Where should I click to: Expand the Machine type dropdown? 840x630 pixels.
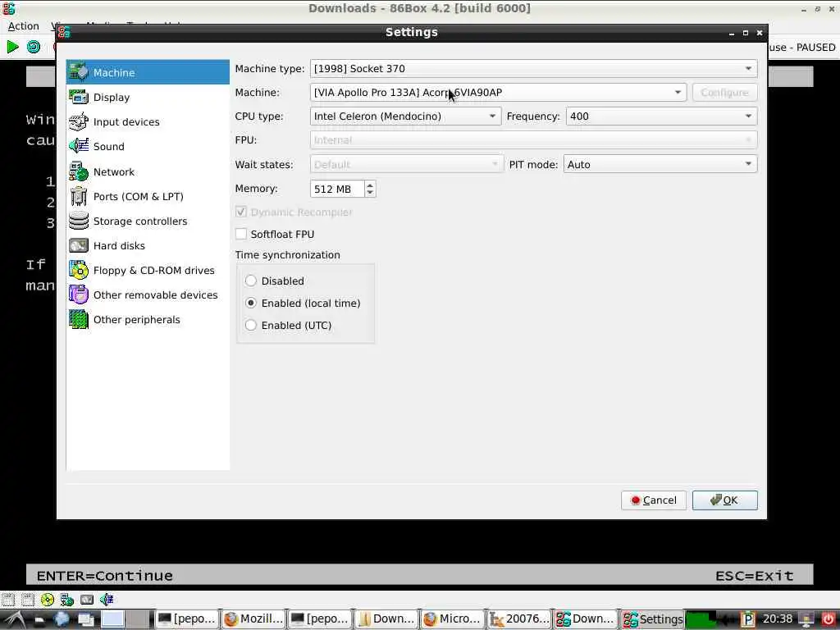click(x=533, y=69)
